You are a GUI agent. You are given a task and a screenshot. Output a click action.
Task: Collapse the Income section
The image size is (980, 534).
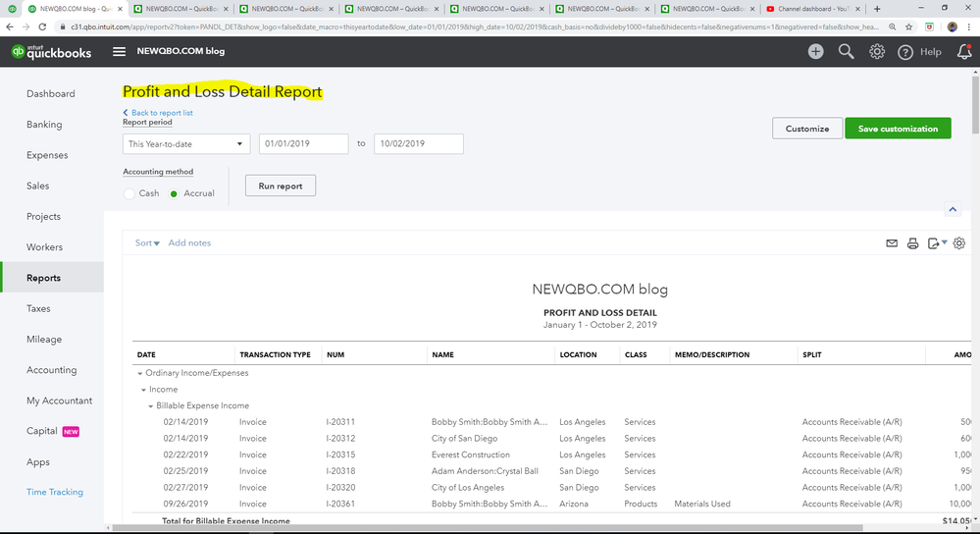pyautogui.click(x=144, y=390)
